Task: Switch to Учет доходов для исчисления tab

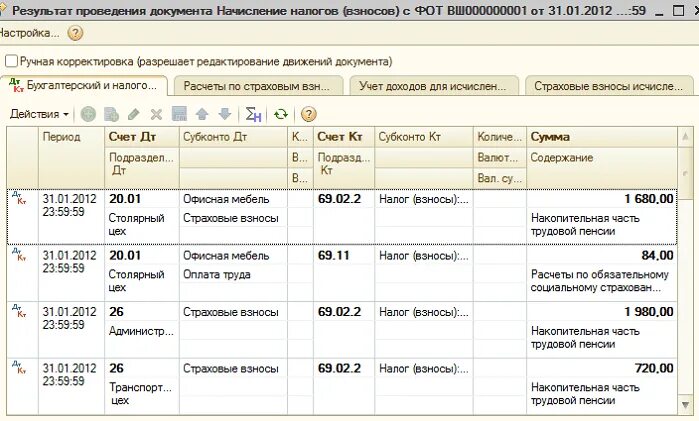Action: [x=433, y=86]
